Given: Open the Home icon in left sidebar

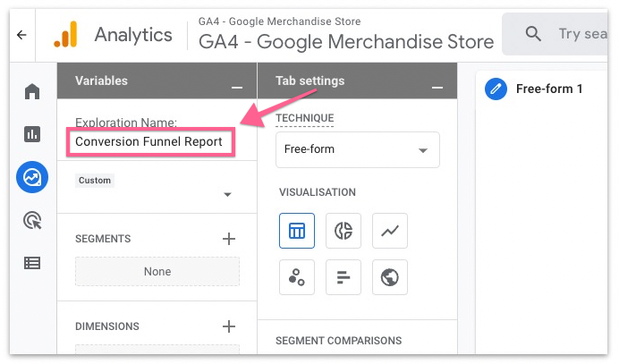Looking at the screenshot, I should pyautogui.click(x=32, y=91).
